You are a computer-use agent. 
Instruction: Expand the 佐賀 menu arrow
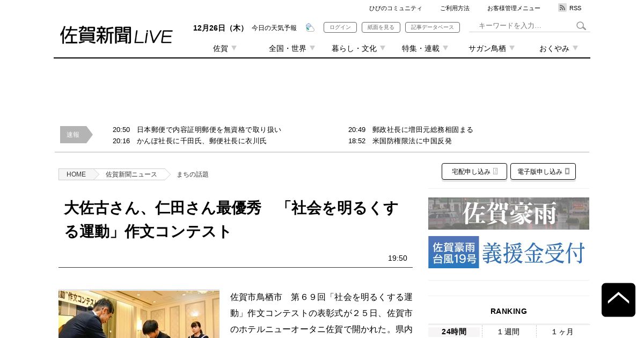234,48
